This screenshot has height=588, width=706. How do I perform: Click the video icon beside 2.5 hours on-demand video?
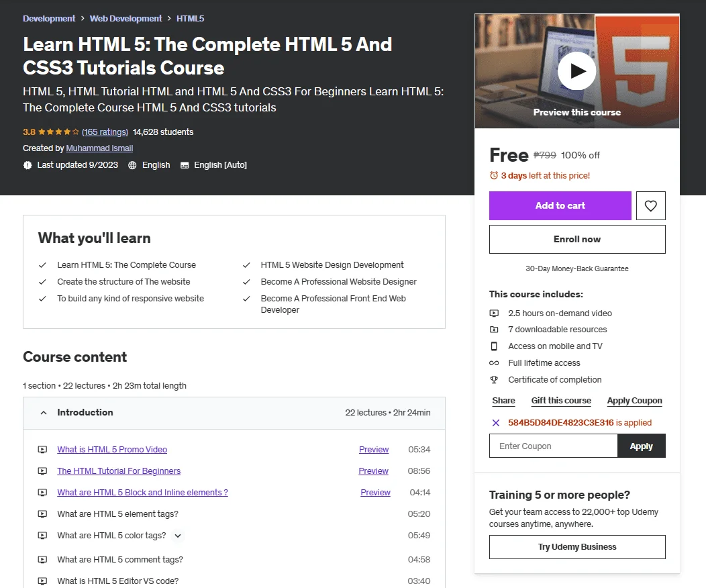tap(494, 313)
